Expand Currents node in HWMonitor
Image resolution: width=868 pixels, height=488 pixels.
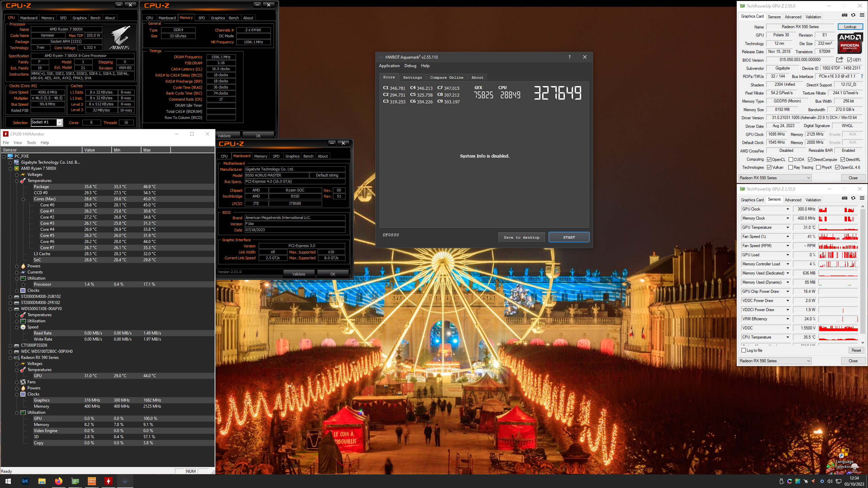pos(17,272)
